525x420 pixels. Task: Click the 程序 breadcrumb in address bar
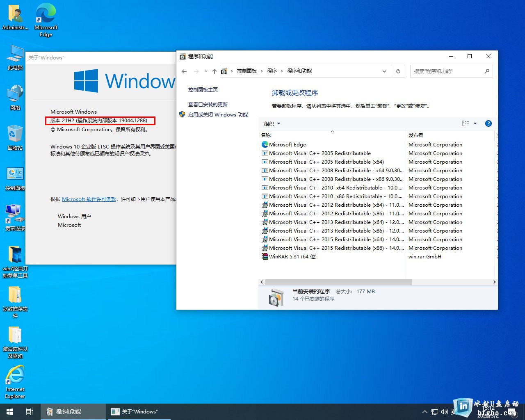tap(272, 71)
